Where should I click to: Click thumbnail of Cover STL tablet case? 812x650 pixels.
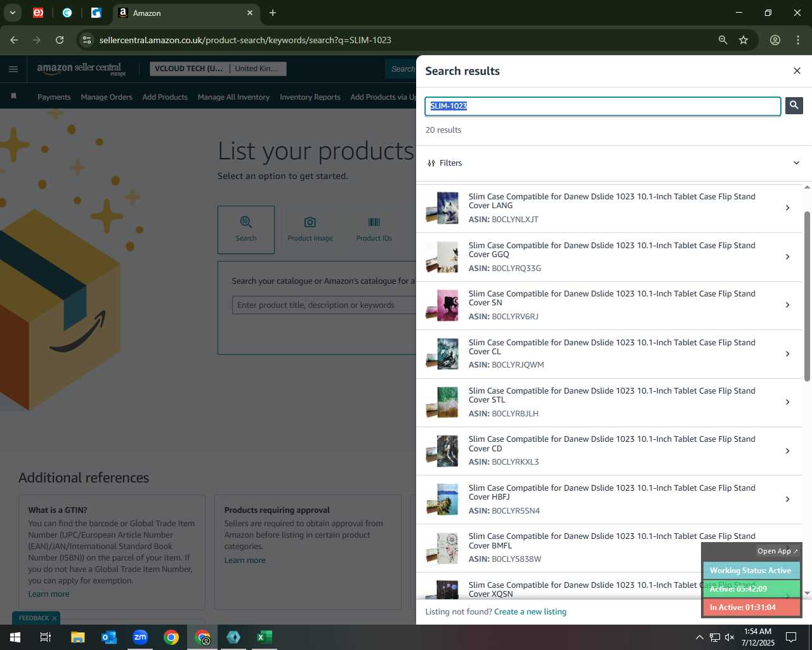pyautogui.click(x=442, y=402)
